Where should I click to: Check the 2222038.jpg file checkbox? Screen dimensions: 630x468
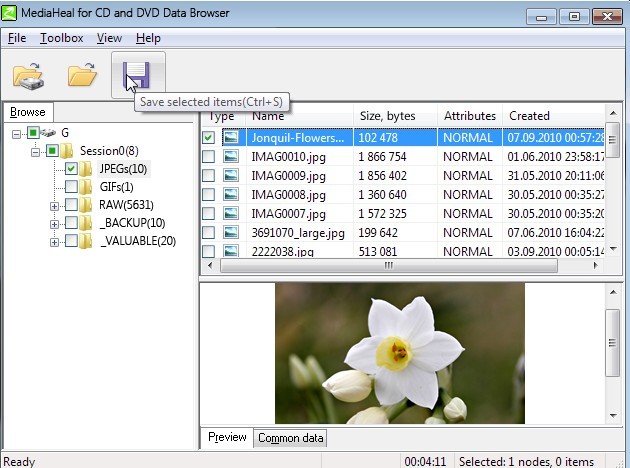coord(208,251)
